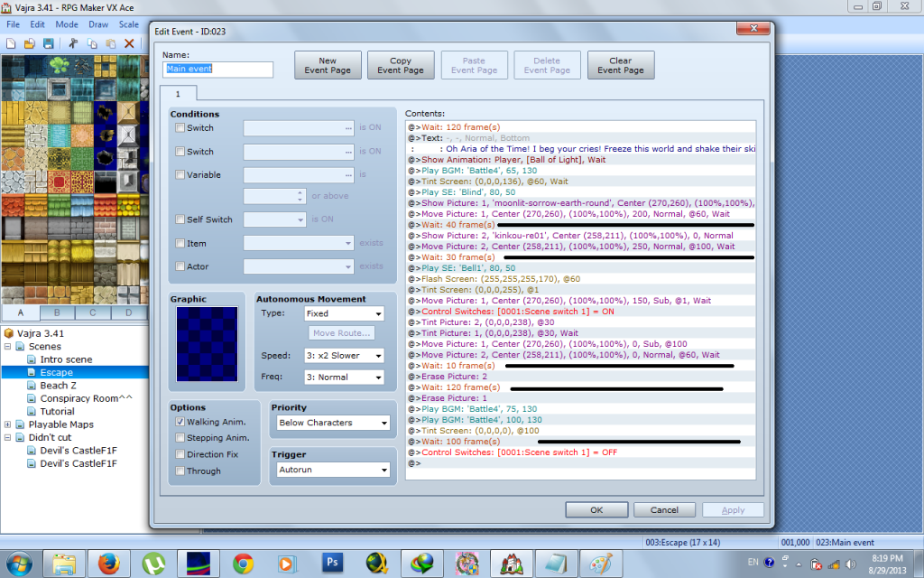Select event page tab 1
This screenshot has width=924, height=578.
point(178,94)
